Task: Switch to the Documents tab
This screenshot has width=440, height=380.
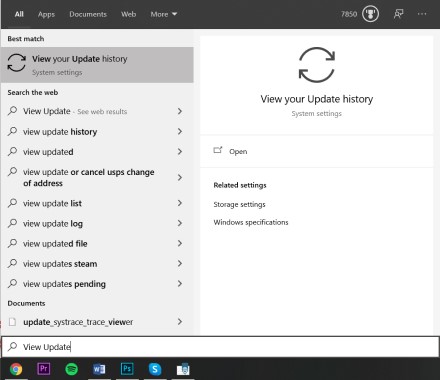Action: coord(88,14)
